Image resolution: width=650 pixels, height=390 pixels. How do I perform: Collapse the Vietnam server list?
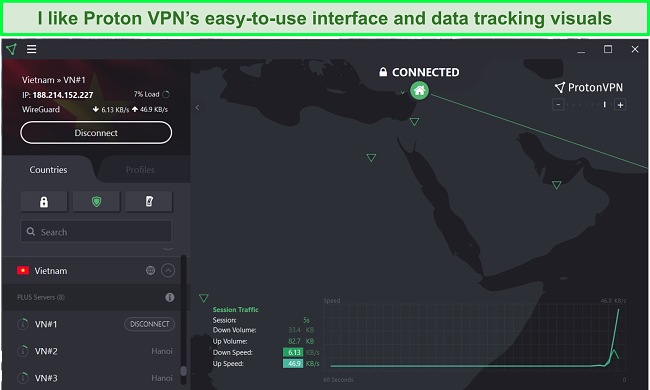point(168,271)
